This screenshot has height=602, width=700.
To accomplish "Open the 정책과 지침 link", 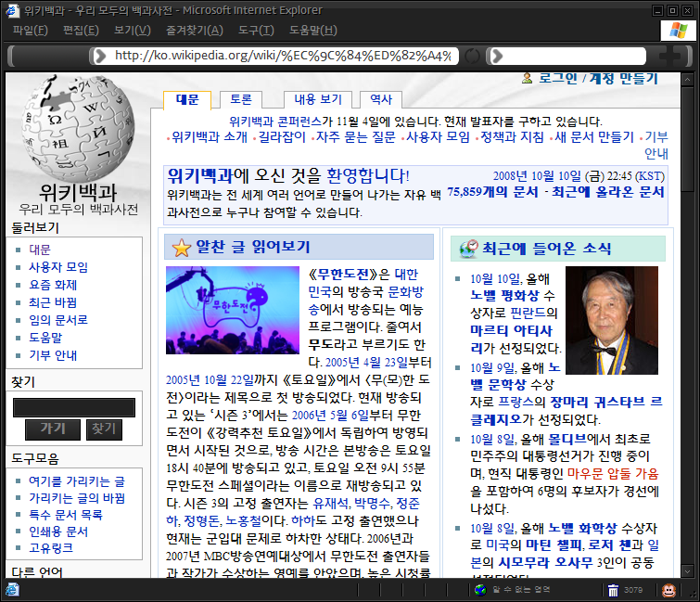I will [512, 137].
